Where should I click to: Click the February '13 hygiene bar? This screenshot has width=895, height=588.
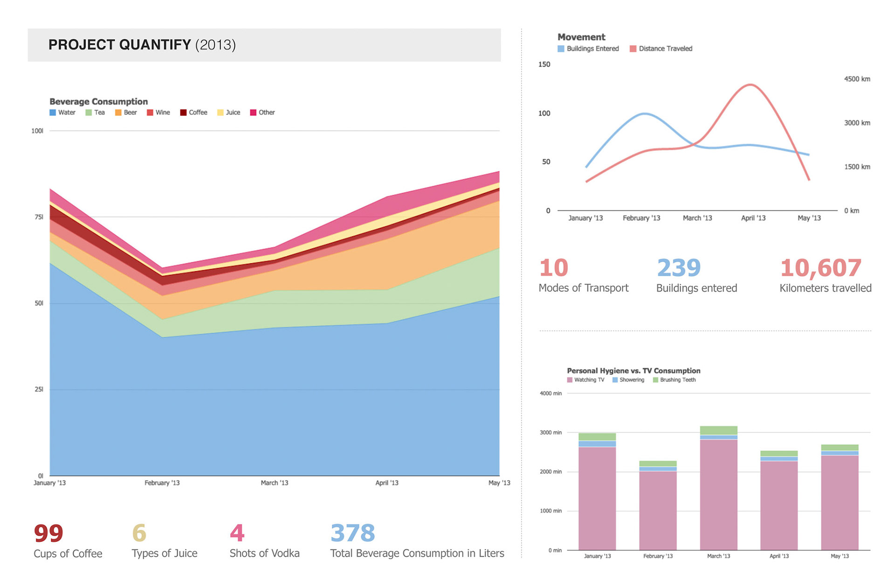pyautogui.click(x=658, y=510)
